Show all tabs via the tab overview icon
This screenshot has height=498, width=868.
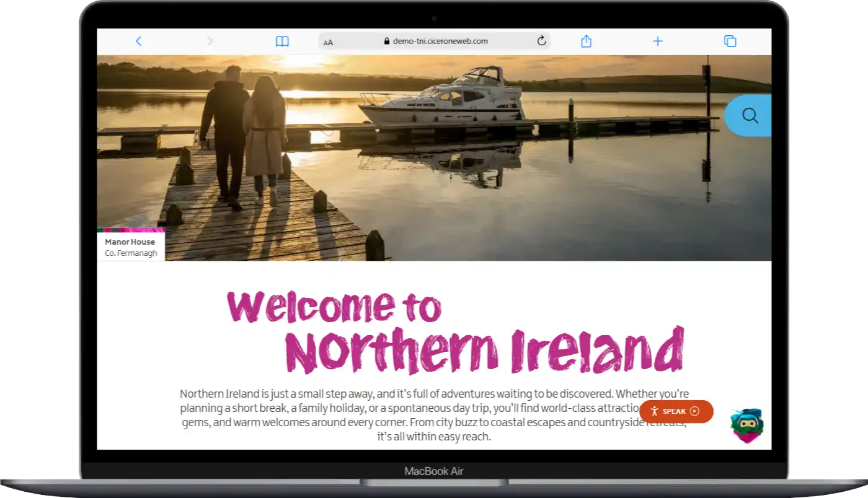[x=730, y=41]
